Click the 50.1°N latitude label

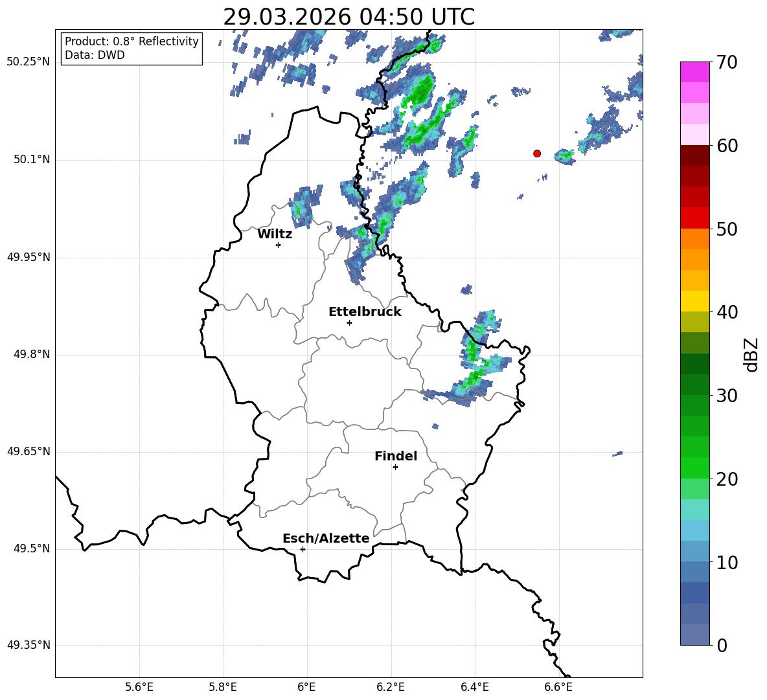32,160
